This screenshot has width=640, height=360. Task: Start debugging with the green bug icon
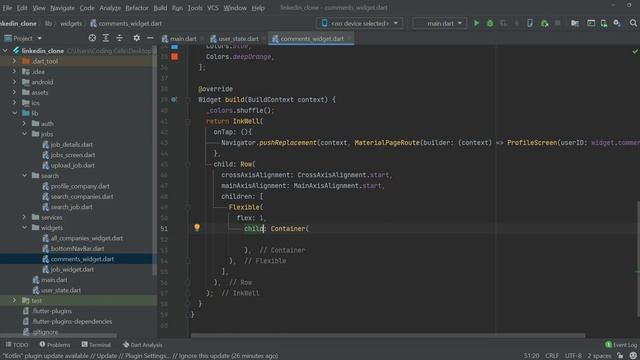point(490,23)
